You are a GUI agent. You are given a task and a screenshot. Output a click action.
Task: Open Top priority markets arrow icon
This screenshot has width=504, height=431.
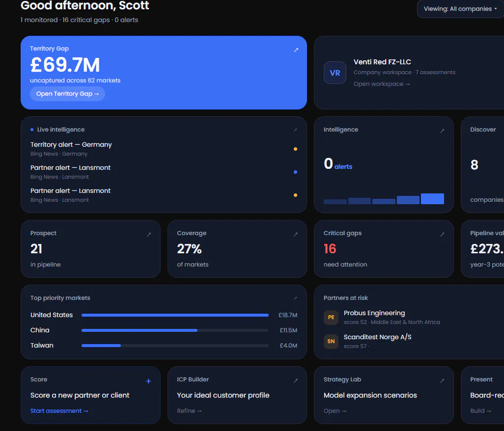[295, 298]
